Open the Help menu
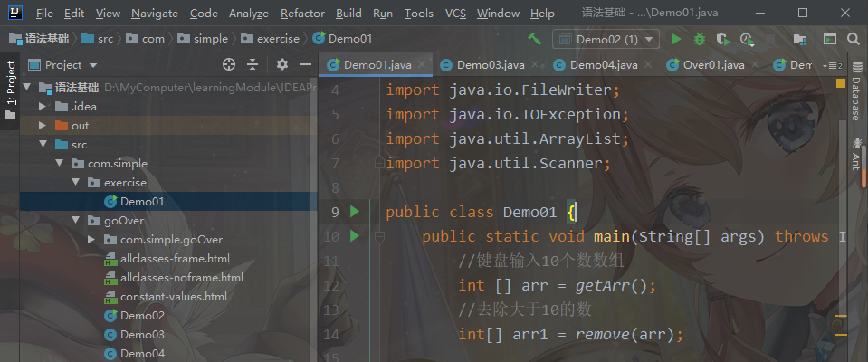 (x=542, y=14)
